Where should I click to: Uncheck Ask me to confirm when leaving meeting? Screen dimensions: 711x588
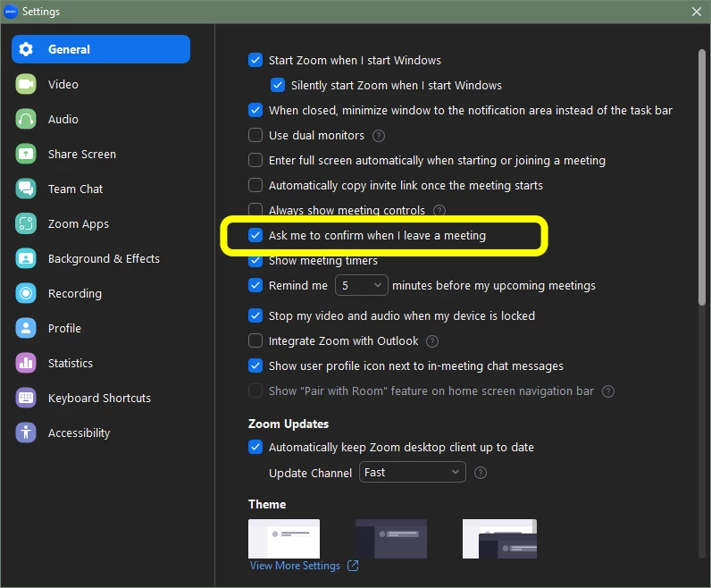[x=255, y=235]
